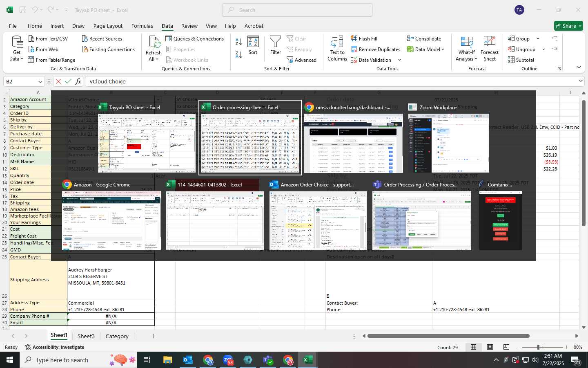Open Advanced filter options
Screen dimensions: 588x368
coord(301,60)
